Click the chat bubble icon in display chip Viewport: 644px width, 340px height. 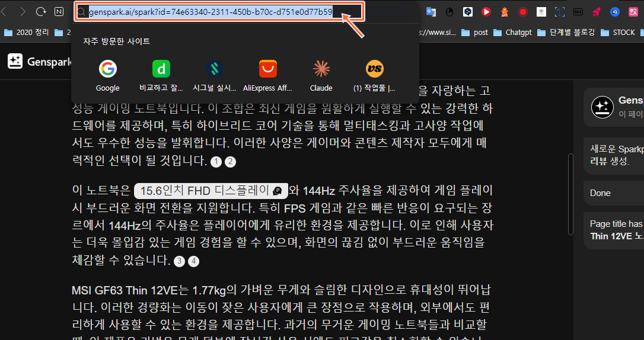[278, 191]
